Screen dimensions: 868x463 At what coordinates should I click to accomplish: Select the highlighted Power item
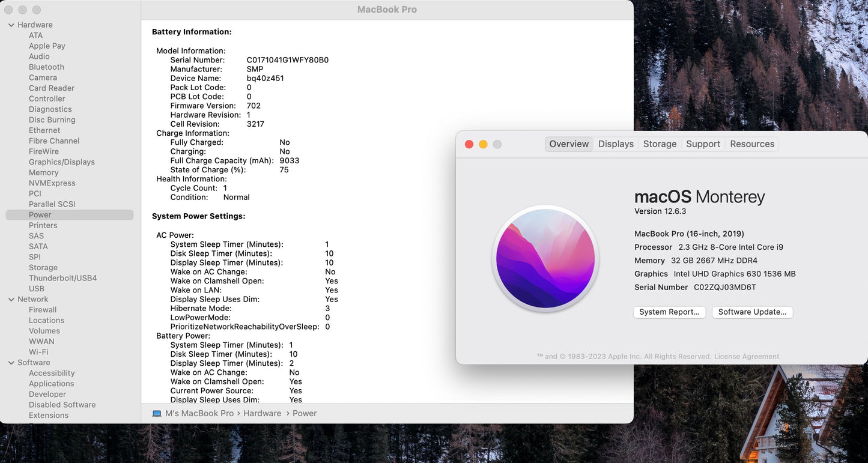pos(70,215)
